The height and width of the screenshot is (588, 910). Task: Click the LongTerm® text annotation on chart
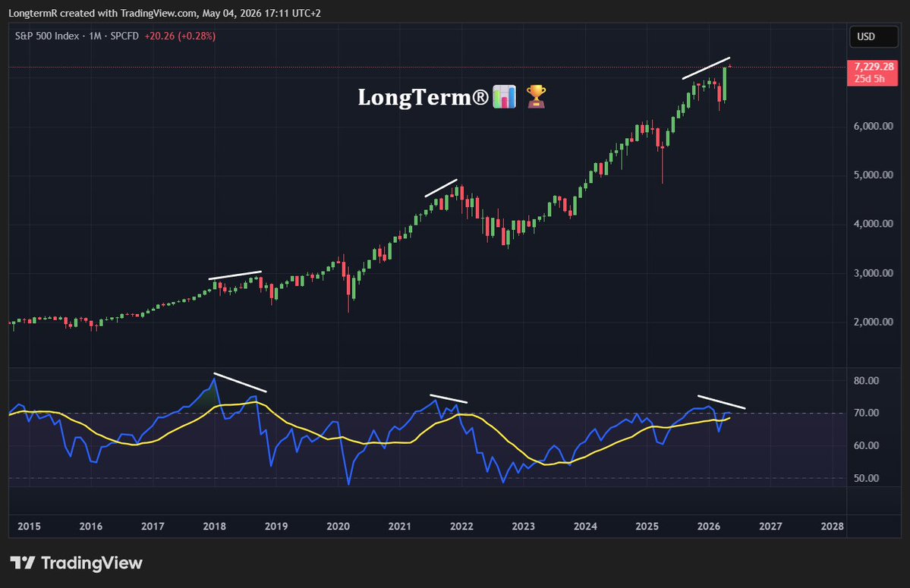(423, 97)
